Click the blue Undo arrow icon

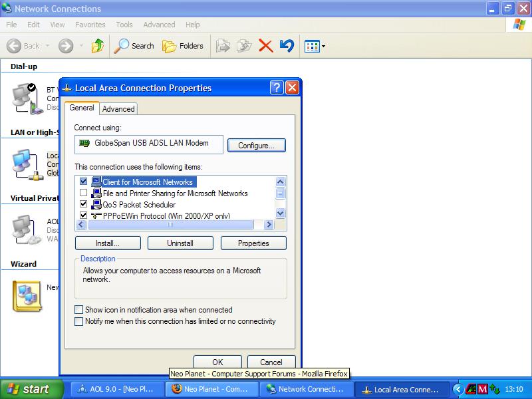(x=287, y=46)
